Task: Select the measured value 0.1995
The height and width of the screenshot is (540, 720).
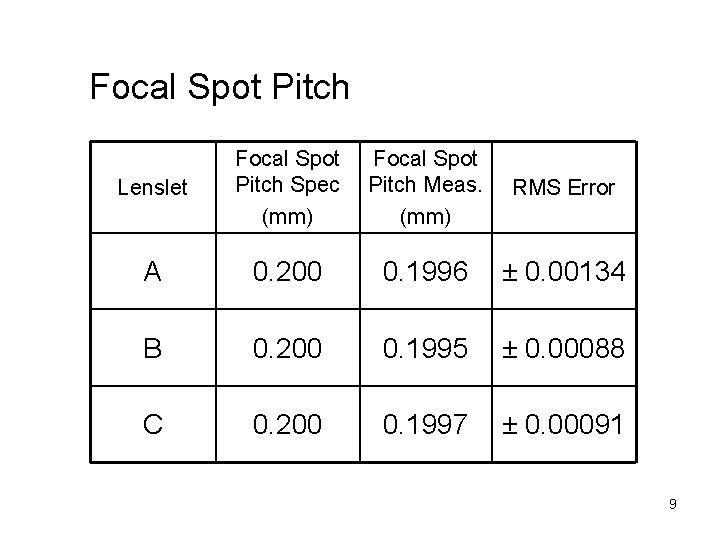Action: [x=425, y=347]
